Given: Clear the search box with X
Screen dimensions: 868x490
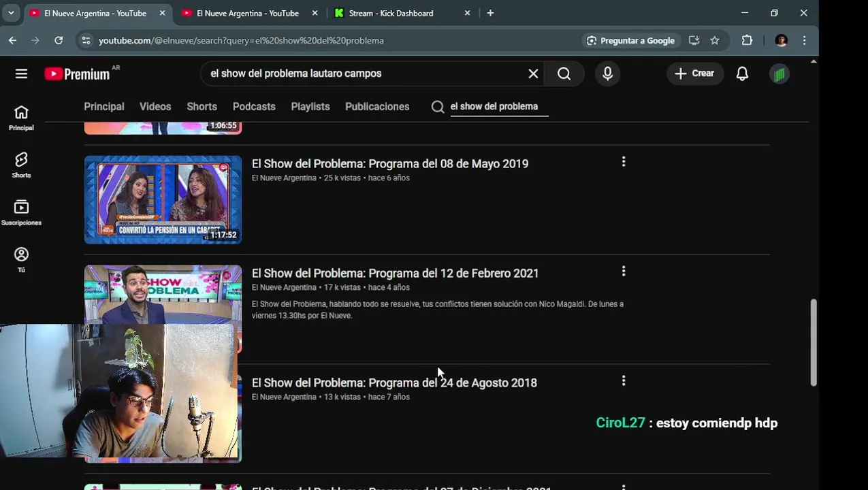Looking at the screenshot, I should (533, 73).
